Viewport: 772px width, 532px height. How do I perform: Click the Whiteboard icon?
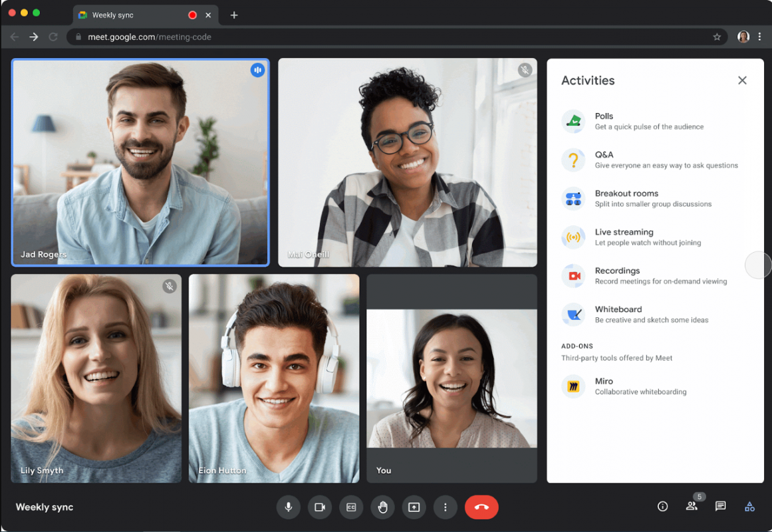[x=574, y=315]
